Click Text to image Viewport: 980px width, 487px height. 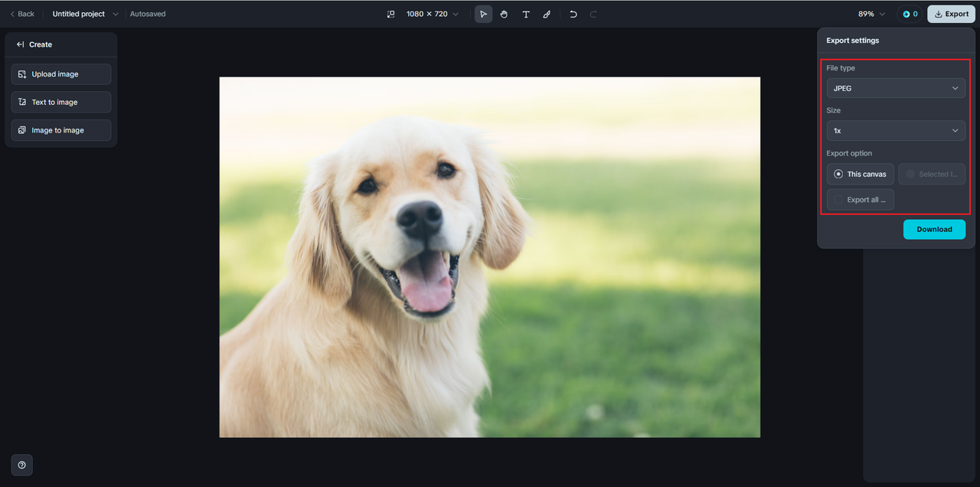[61, 102]
